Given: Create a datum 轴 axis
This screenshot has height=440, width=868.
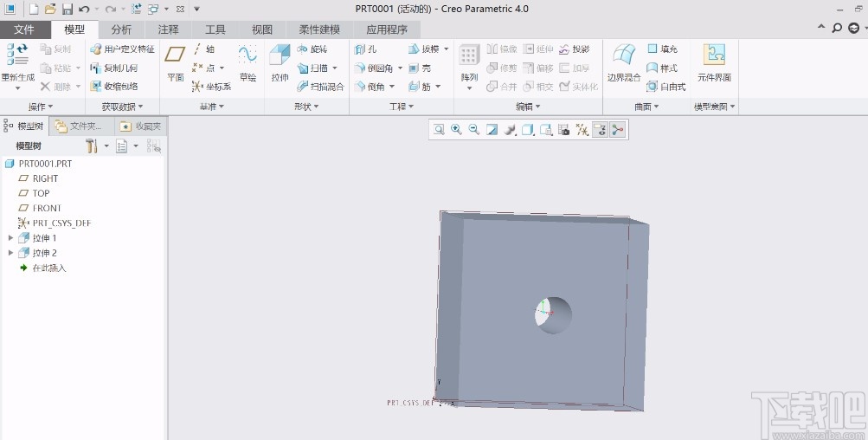Looking at the screenshot, I should pyautogui.click(x=203, y=49).
